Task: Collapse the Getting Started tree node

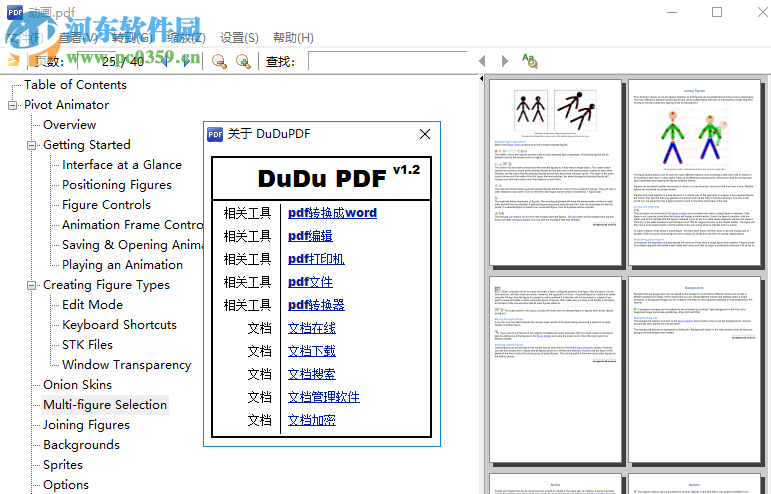Action: coord(31,145)
